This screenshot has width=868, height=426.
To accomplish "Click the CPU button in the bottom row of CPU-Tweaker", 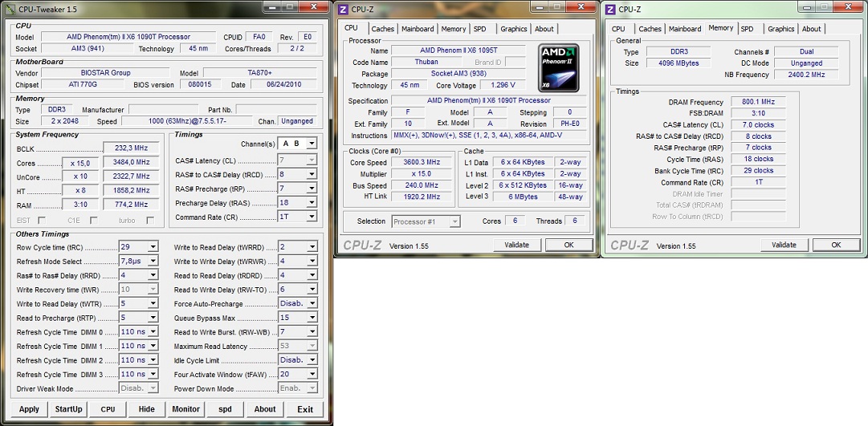I will point(108,409).
